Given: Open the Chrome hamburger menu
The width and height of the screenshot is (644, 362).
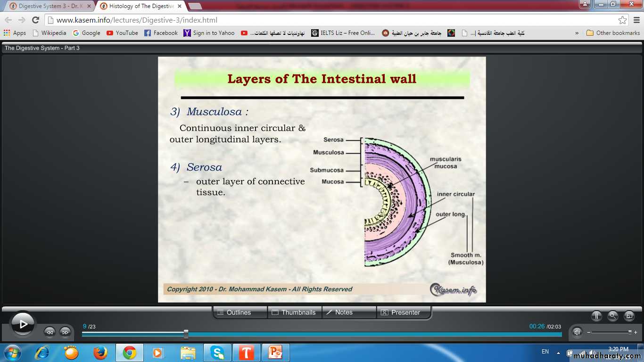Looking at the screenshot, I should [636, 20].
